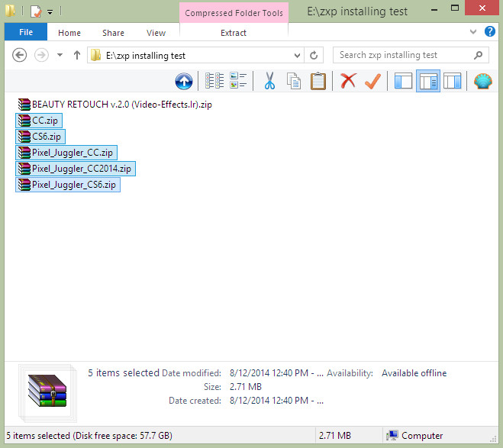Go up one level with up arrow
This screenshot has width=503, height=448.
76,55
